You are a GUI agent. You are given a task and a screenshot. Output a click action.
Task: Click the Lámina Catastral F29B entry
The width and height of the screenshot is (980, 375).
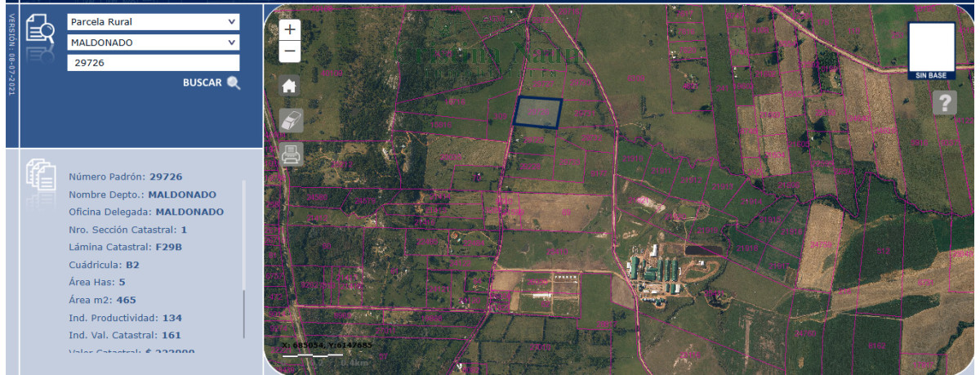125,247
